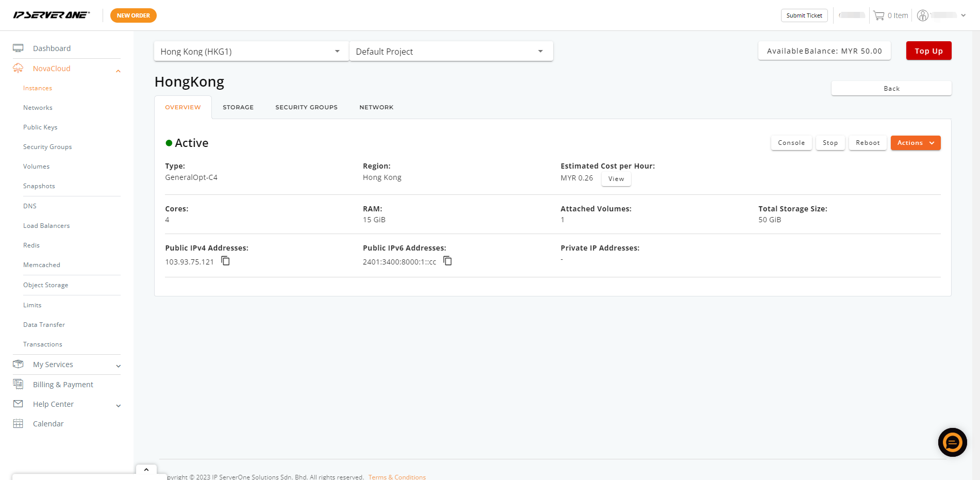Switch to the Overview tab
The width and height of the screenshot is (980, 480).
[183, 107]
